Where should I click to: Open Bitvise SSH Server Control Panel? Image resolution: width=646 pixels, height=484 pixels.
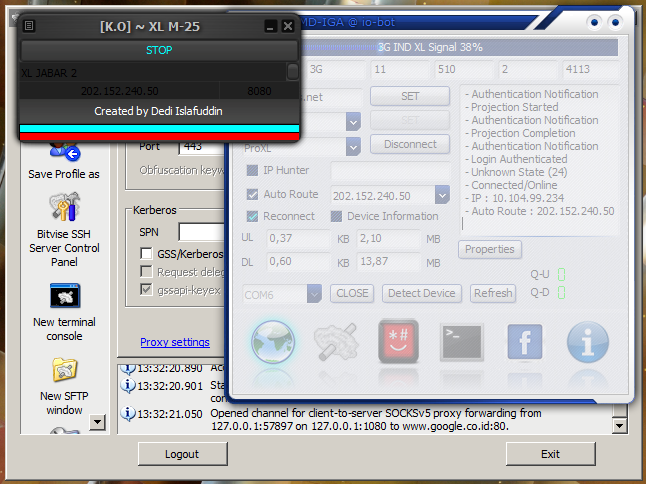click(x=65, y=207)
